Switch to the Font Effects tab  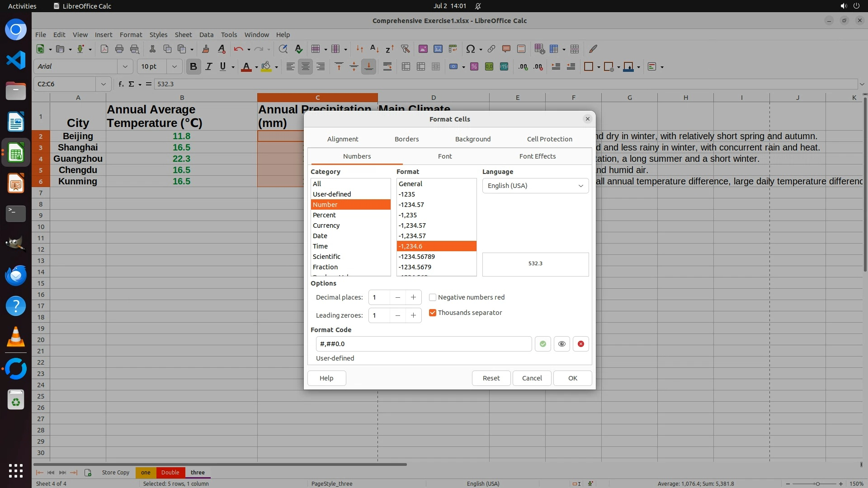(x=537, y=156)
